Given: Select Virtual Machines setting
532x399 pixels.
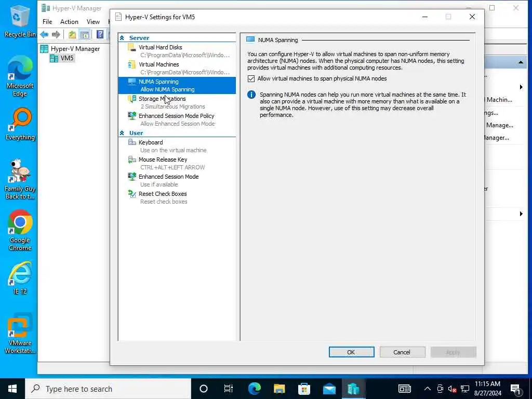Looking at the screenshot, I should pyautogui.click(x=177, y=68).
